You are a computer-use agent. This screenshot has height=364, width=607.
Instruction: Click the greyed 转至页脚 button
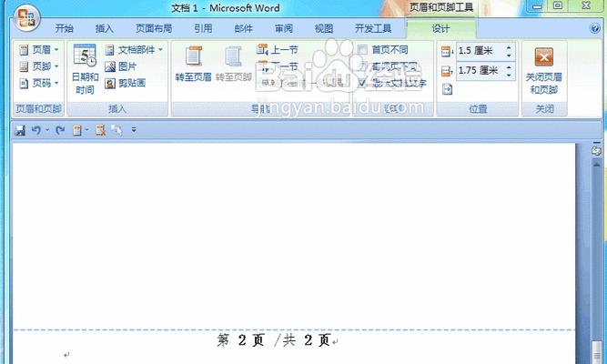pyautogui.click(x=234, y=65)
